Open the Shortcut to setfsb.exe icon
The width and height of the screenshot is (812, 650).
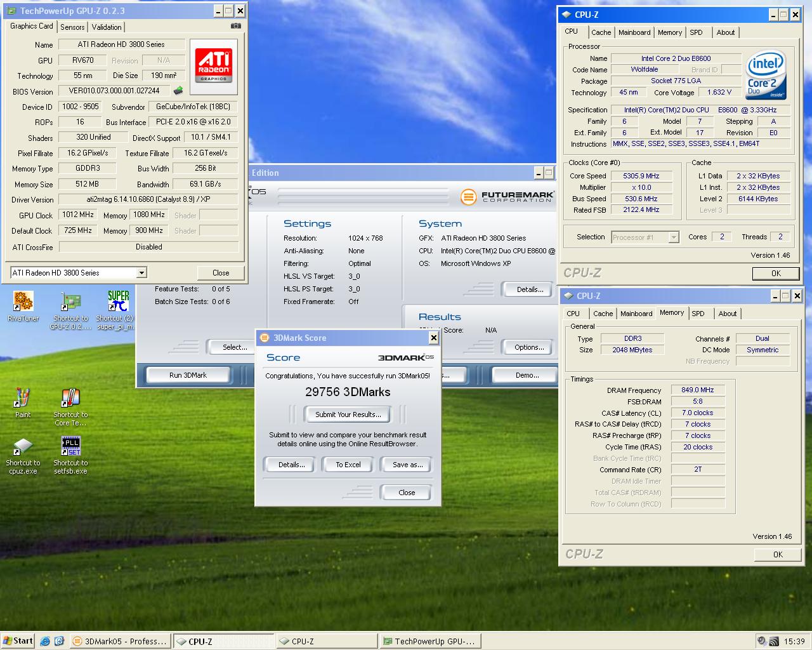pos(70,455)
